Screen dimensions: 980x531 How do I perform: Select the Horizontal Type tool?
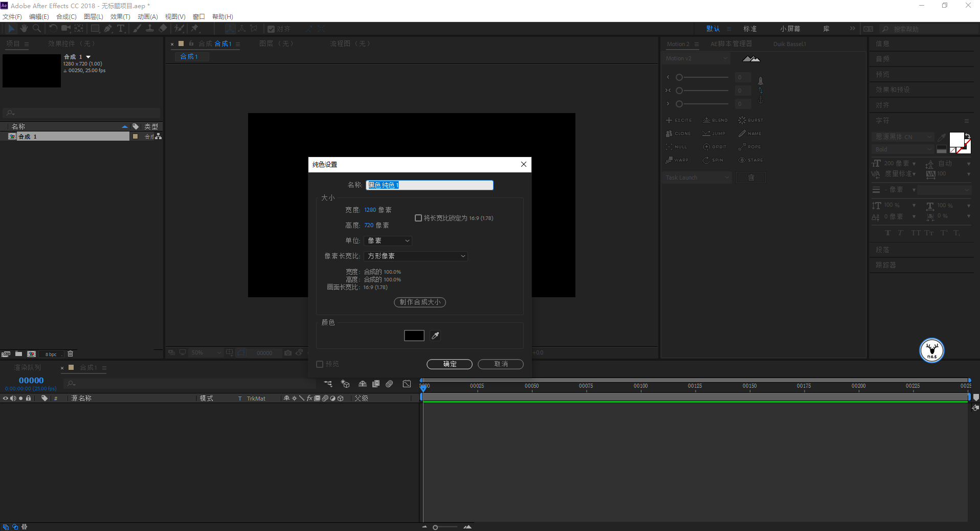coord(121,29)
